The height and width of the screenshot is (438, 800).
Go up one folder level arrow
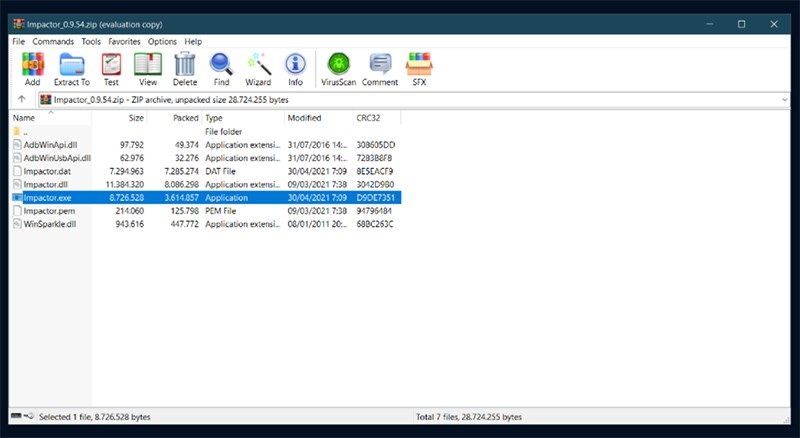21,100
